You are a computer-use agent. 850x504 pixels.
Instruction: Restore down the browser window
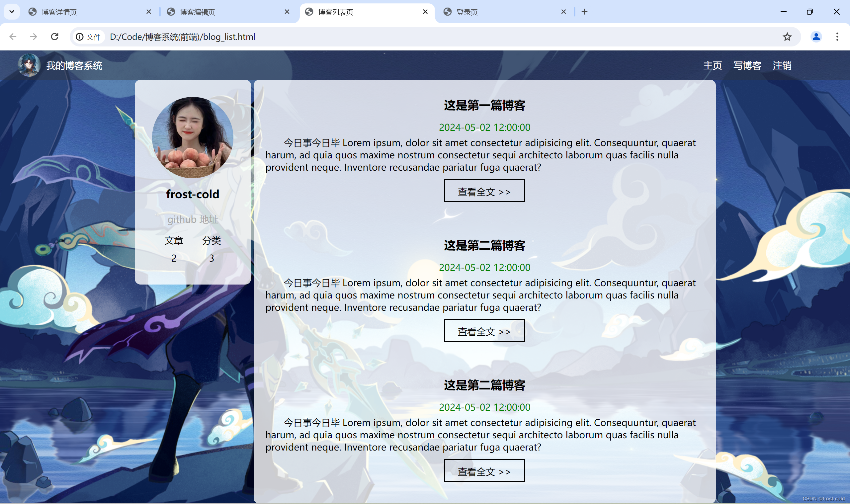(809, 12)
